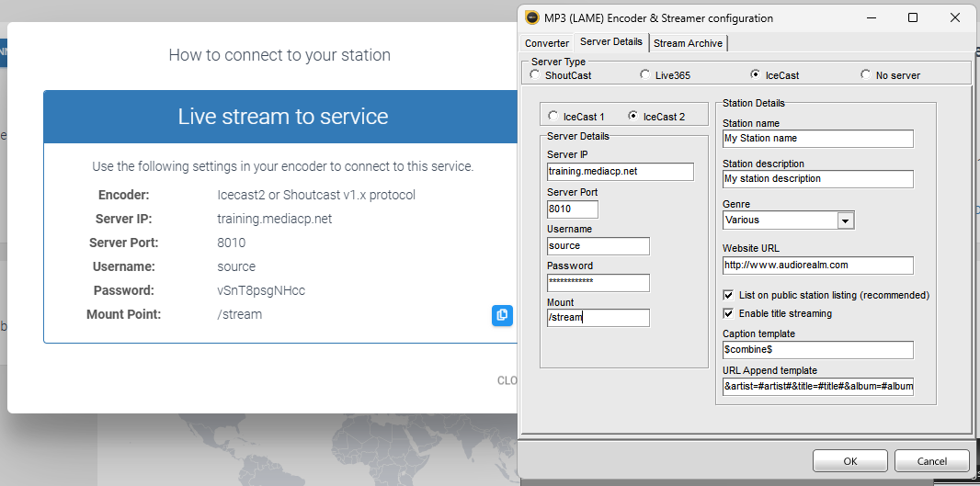Click the Mount Point: label in web dialog
980x486 pixels.
(124, 314)
